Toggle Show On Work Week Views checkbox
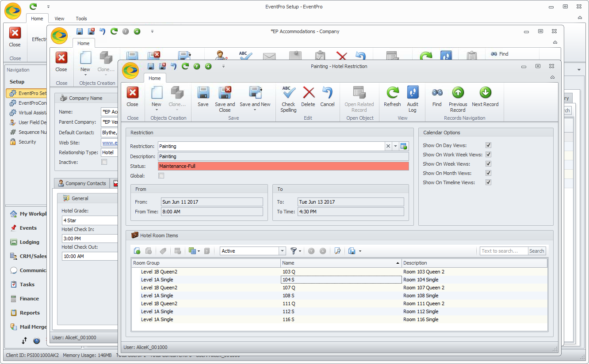The height and width of the screenshot is (364, 589). pyautogui.click(x=489, y=155)
